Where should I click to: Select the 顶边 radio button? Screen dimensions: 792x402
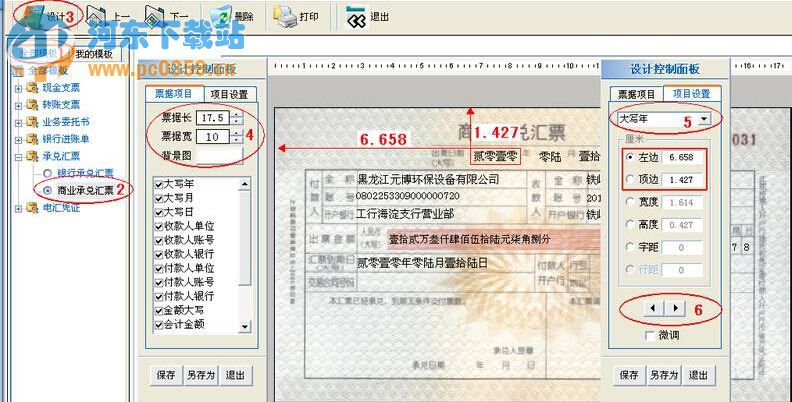pos(629,179)
